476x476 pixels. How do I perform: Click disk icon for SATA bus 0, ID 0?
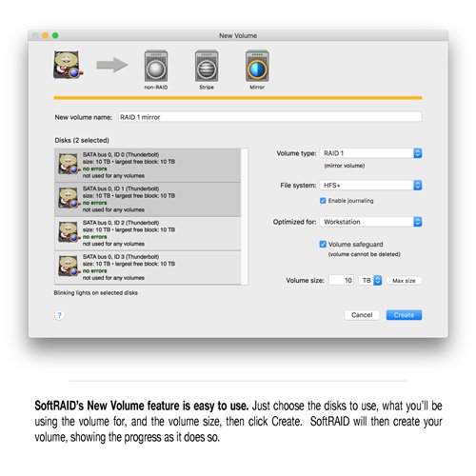tap(69, 164)
